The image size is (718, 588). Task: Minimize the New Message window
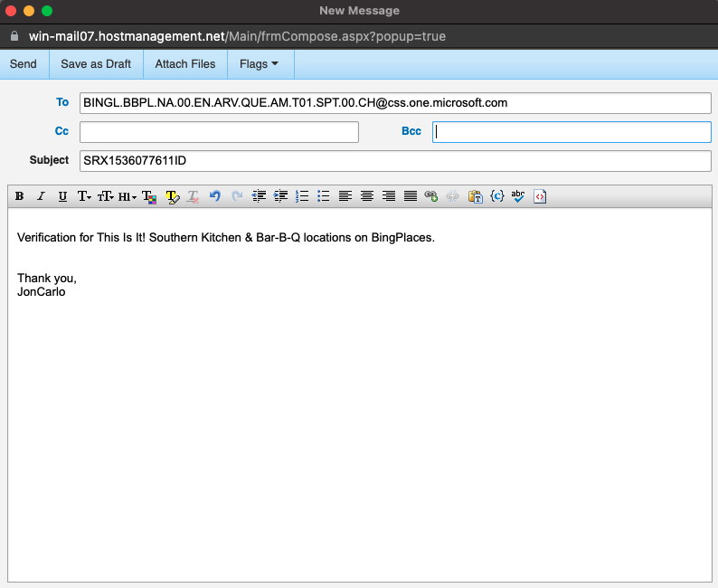(29, 11)
